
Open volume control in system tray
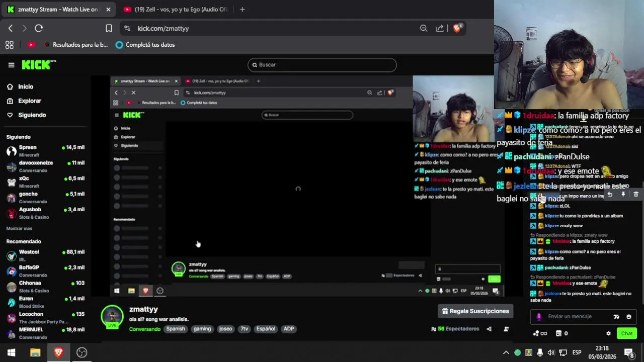tap(551, 352)
